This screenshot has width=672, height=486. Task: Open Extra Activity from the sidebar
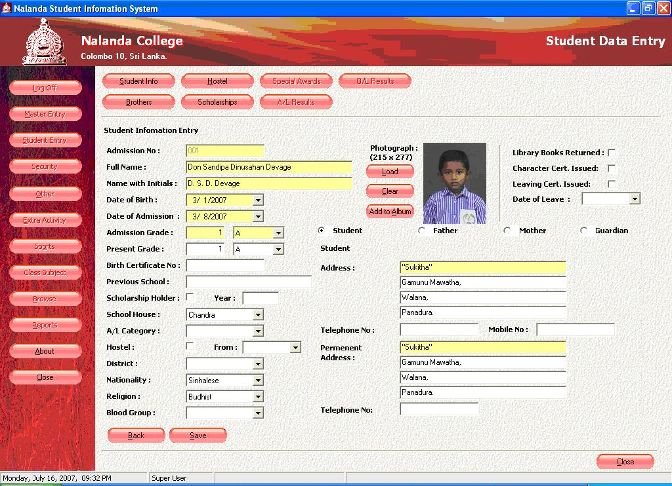point(45,220)
